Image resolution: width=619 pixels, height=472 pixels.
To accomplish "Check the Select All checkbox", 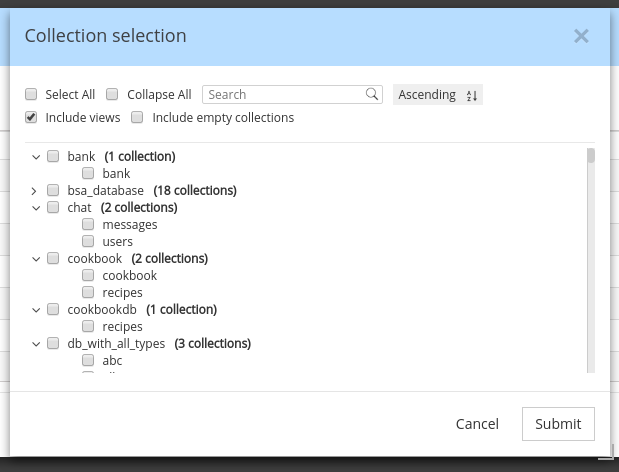I will [32, 94].
